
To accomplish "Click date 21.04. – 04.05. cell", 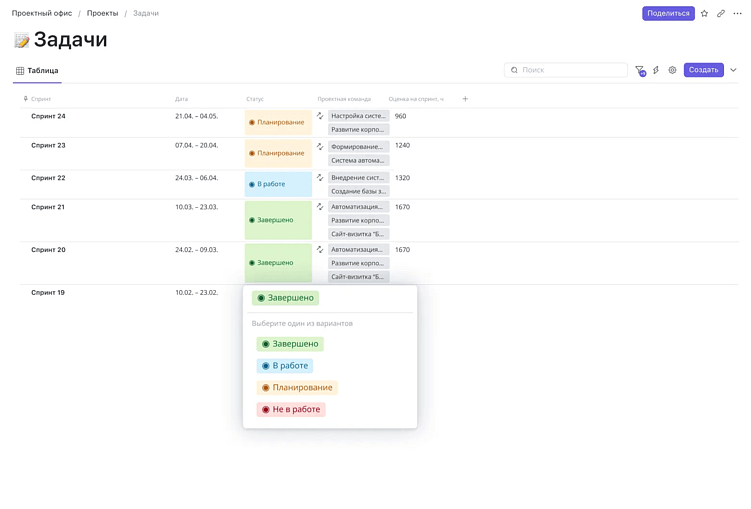I will (x=196, y=116).
